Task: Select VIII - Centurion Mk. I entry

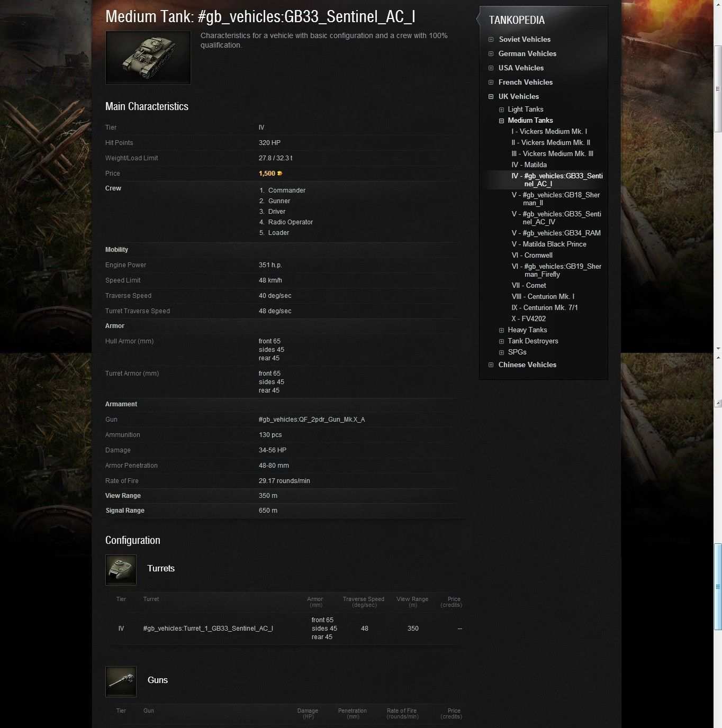Action: click(543, 297)
